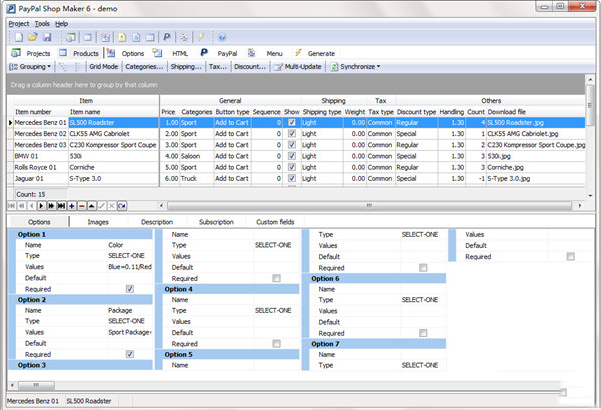Expand the Grouping dropdown
Image resolution: width=601 pixels, height=410 pixels.
(x=30, y=67)
